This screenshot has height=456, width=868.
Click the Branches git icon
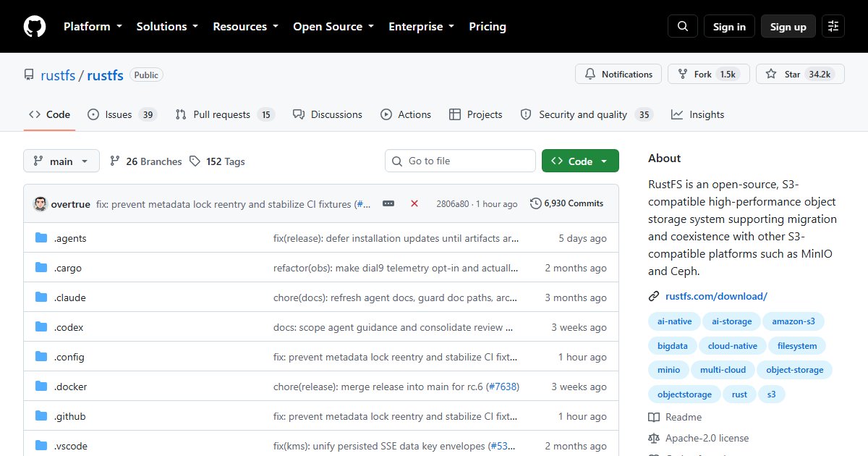(115, 161)
